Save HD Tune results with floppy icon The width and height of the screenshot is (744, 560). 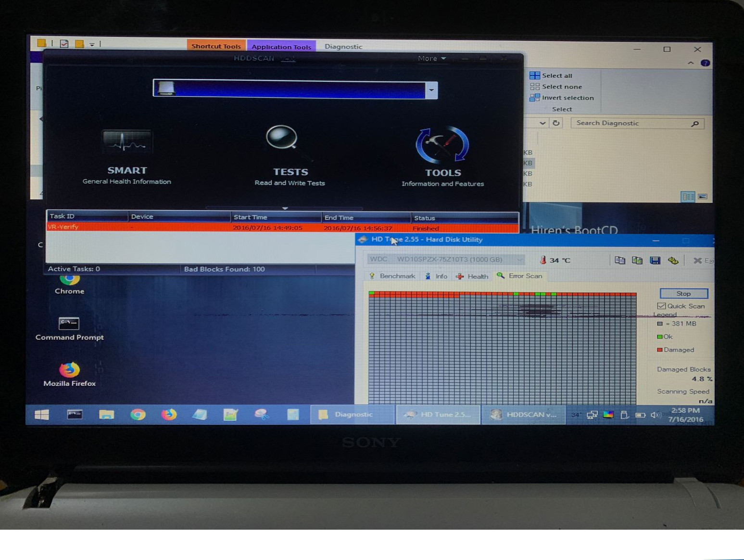(x=655, y=260)
